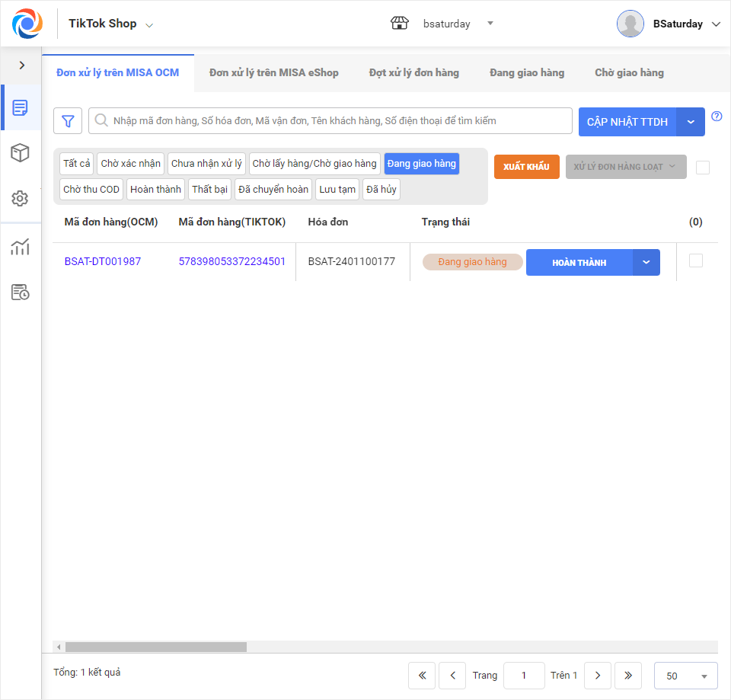
Task: Expand the HOÀN THÀNH button dropdown arrow
Action: click(x=646, y=263)
